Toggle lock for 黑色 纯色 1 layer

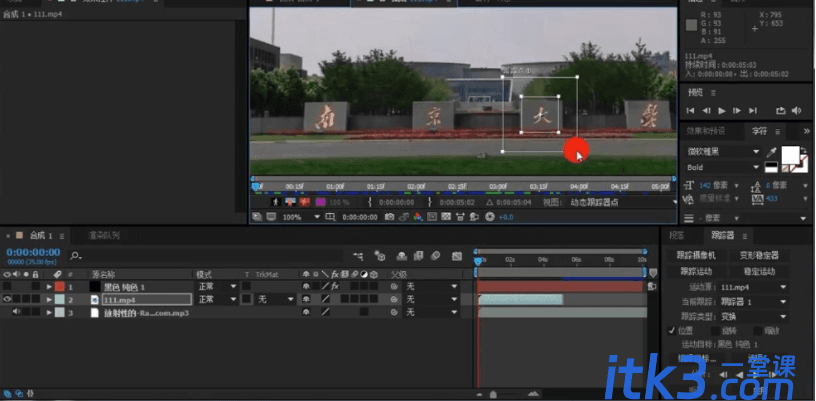click(x=35, y=286)
